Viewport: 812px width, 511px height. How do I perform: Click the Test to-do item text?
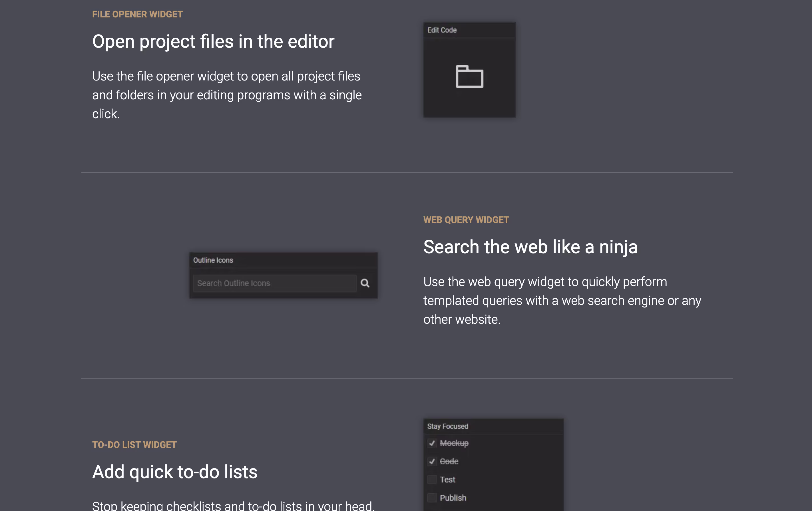point(447,479)
